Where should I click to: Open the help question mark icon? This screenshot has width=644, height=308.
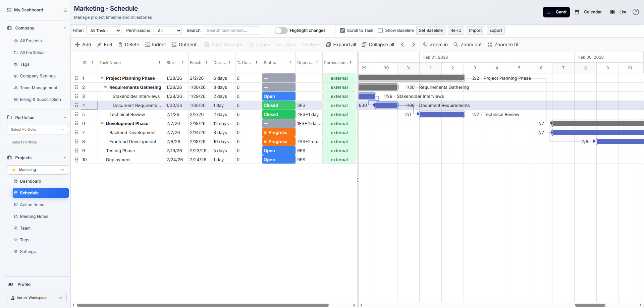pos(636,12)
